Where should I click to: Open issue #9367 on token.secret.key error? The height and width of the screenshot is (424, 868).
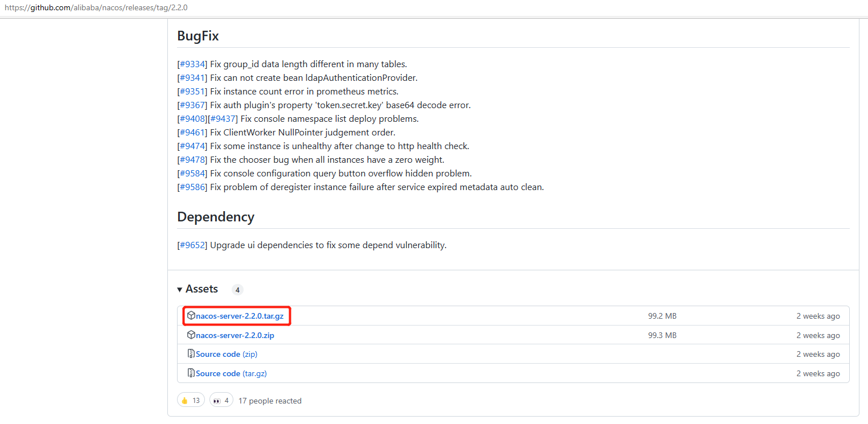(192, 105)
